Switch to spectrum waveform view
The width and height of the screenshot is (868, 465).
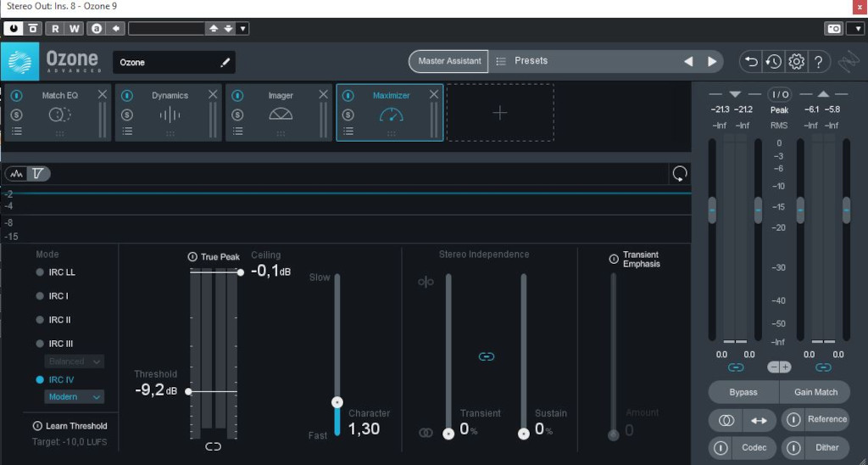pos(17,174)
